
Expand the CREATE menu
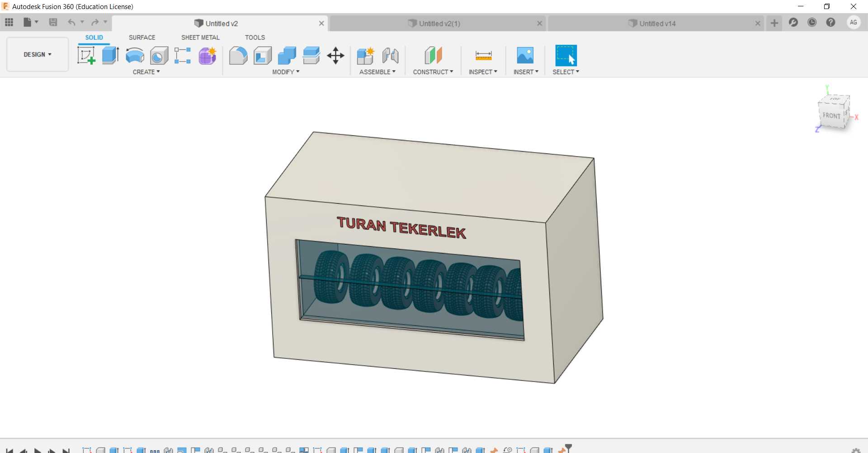click(146, 72)
